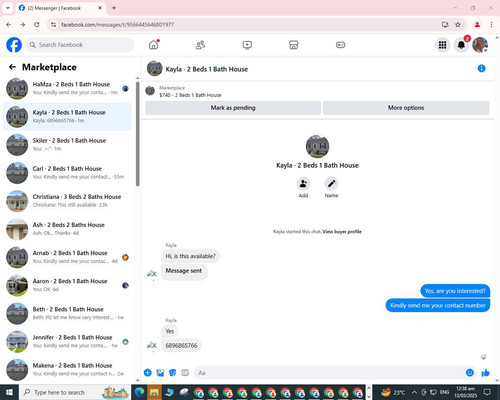Send a thumbs-up like
The image size is (500, 400).
(x=485, y=373)
